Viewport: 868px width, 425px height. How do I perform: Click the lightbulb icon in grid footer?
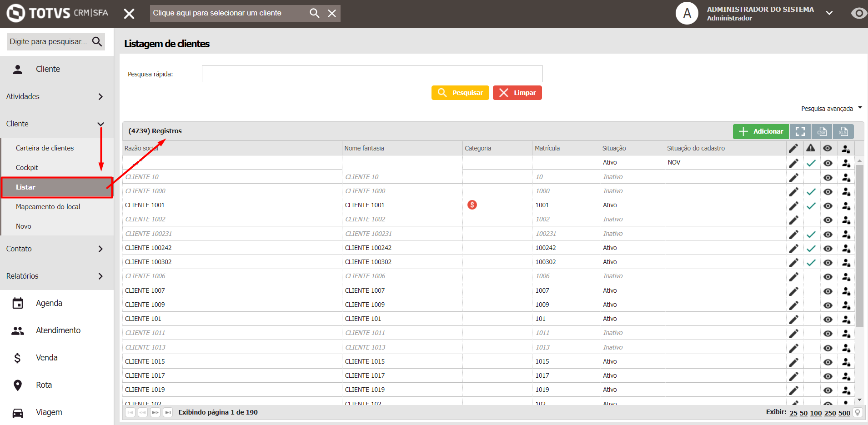coord(858,412)
